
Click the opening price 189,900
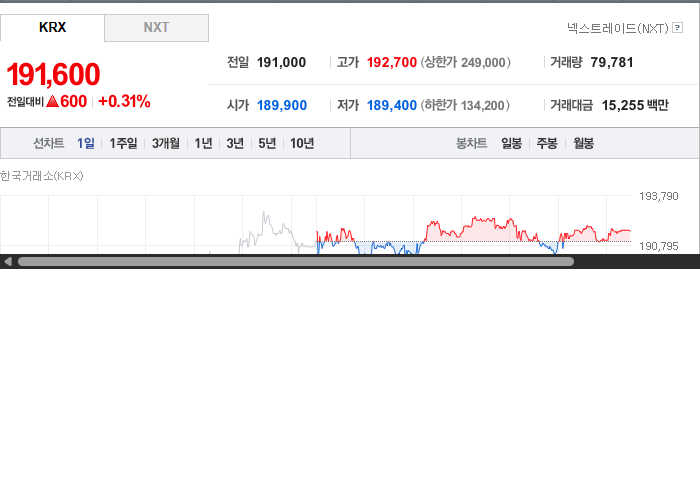point(282,105)
